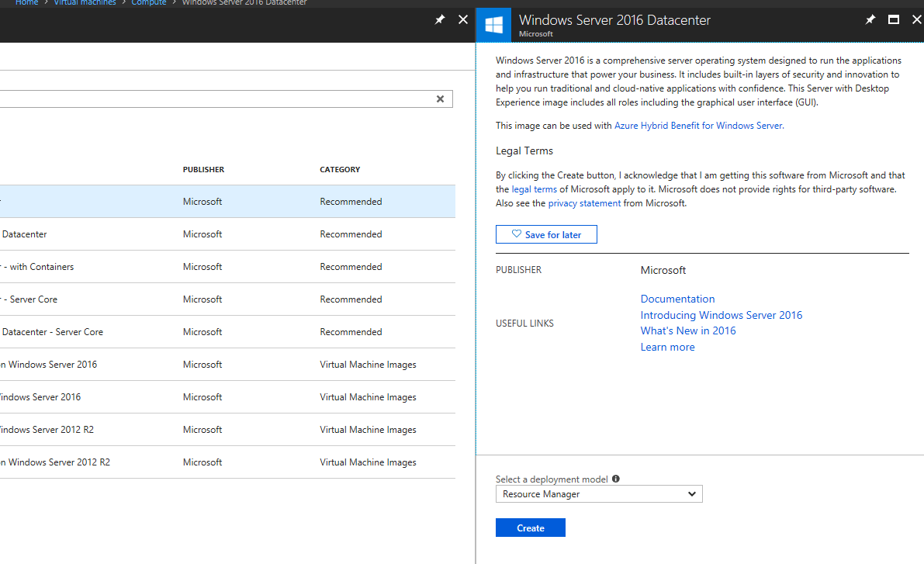Select the 'n Windows Server 2012 R2' row

coord(227,462)
